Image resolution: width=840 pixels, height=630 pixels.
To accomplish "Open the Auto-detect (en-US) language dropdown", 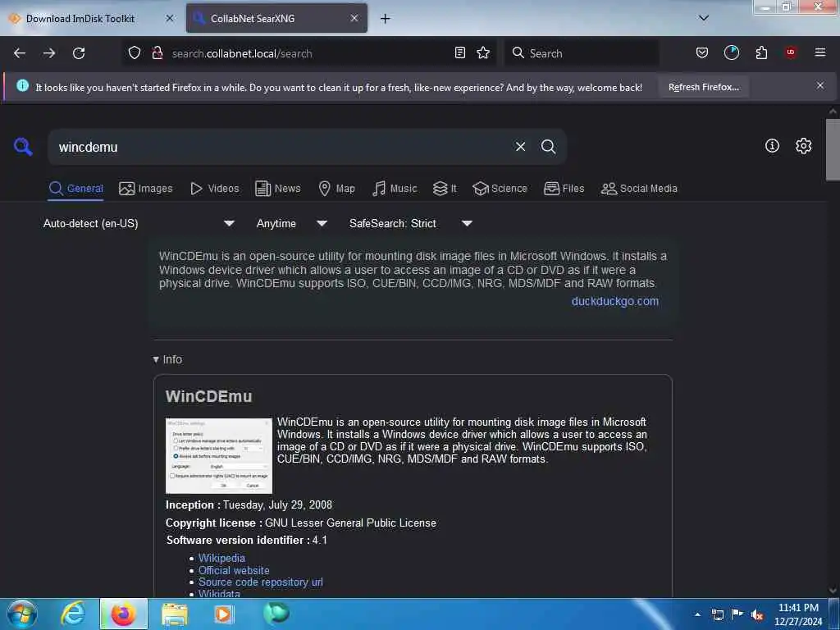I will 139,223.
